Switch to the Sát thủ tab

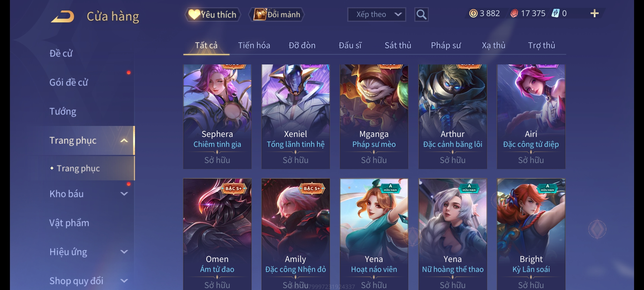[x=398, y=45]
